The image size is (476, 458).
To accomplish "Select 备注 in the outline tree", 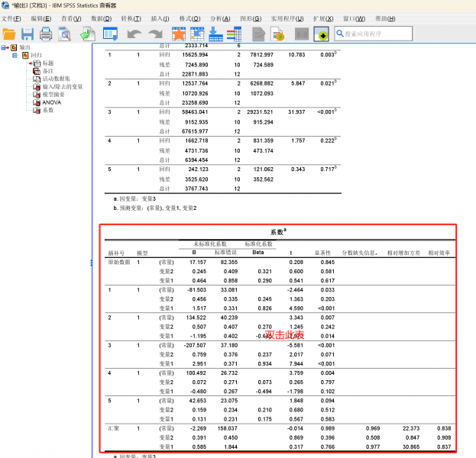I will click(x=48, y=71).
